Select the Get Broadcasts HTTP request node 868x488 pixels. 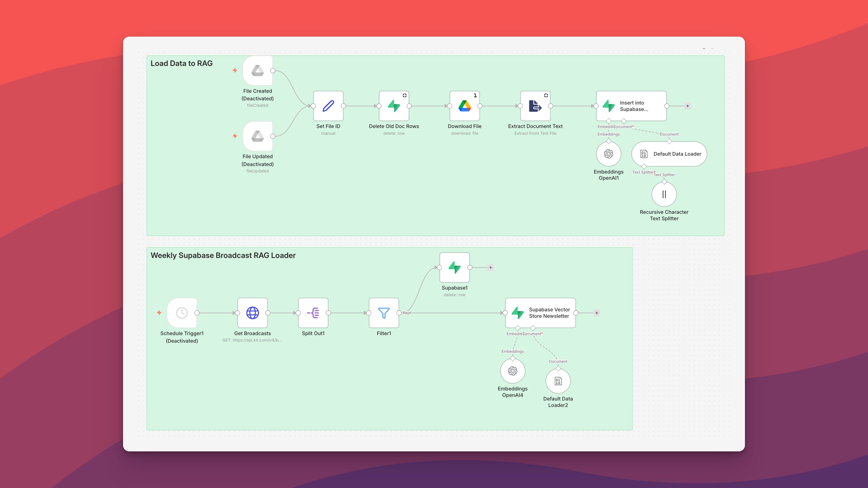(253, 313)
